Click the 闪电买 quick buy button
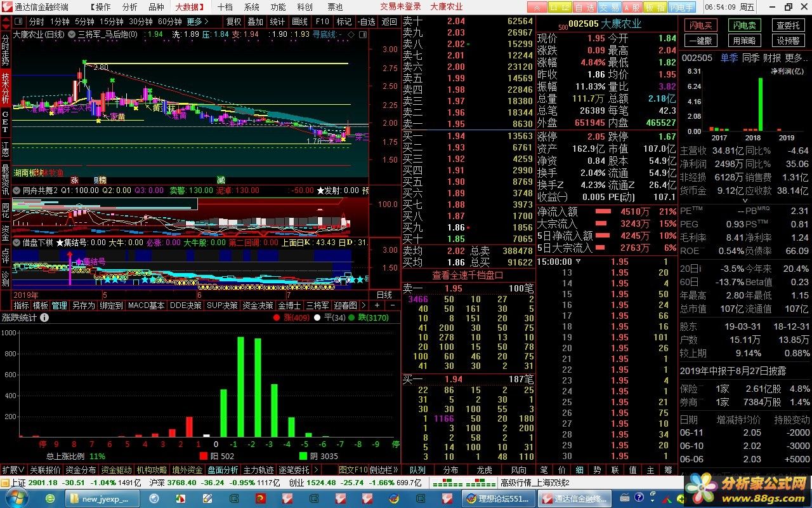The image size is (812, 508). pyautogui.click(x=701, y=25)
